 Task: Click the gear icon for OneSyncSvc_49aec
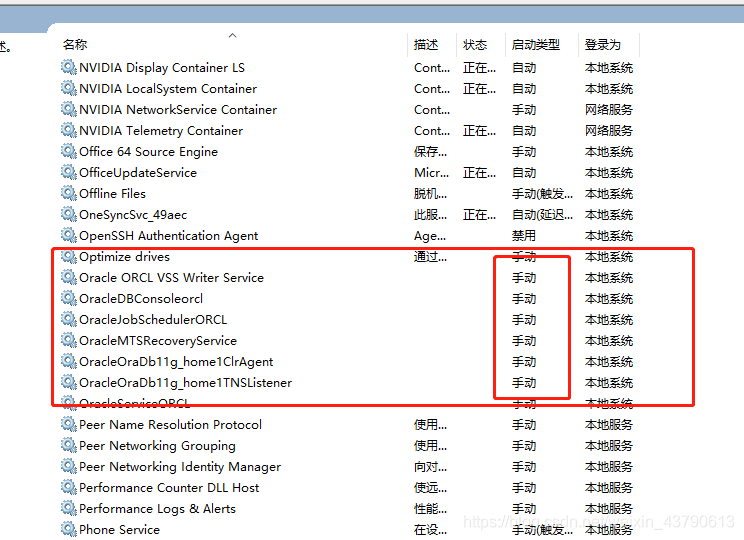pyautogui.click(x=69, y=214)
